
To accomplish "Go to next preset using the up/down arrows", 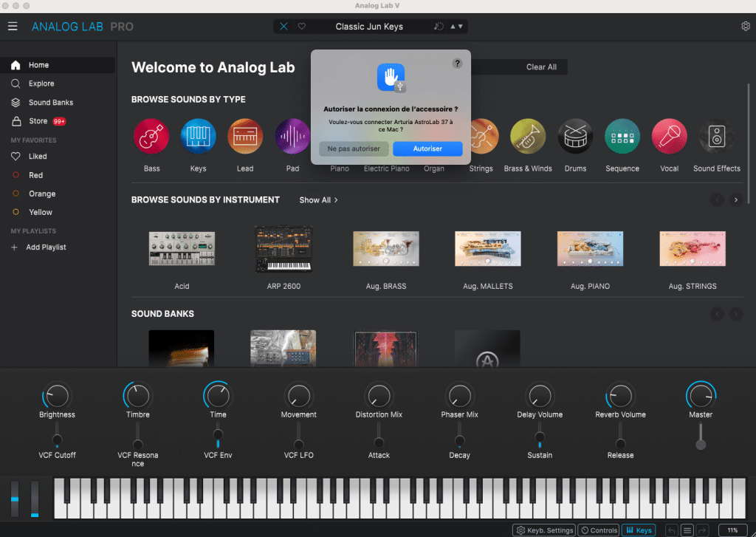I will click(x=461, y=27).
